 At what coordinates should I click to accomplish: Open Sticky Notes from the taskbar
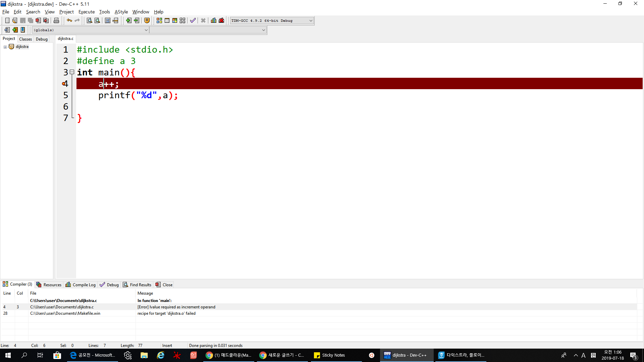coord(329,355)
